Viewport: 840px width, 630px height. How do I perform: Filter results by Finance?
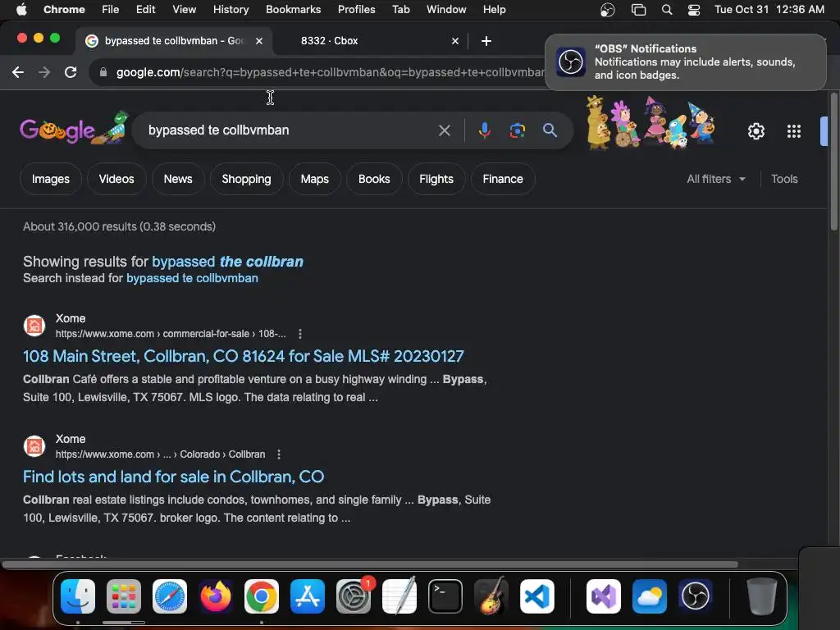tap(503, 179)
